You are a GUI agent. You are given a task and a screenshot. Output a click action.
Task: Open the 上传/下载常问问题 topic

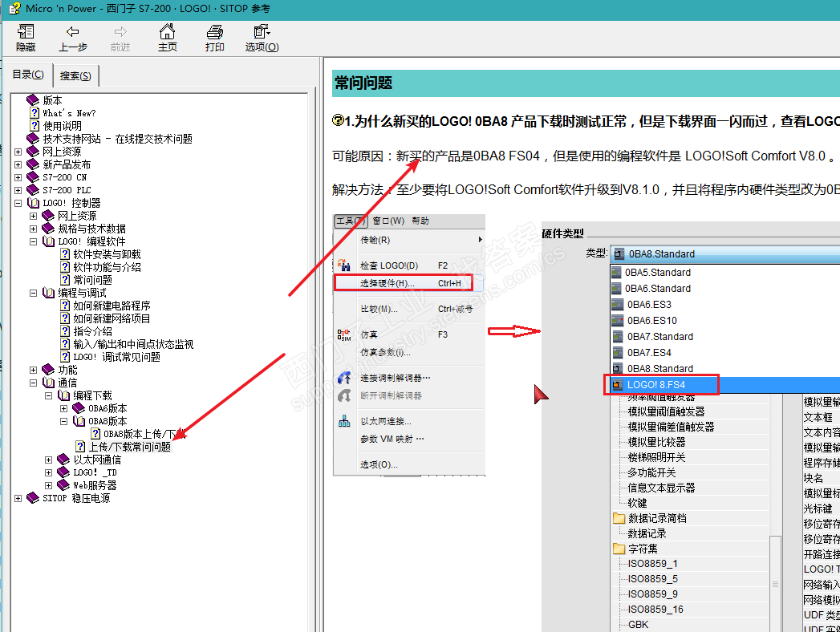[x=130, y=447]
